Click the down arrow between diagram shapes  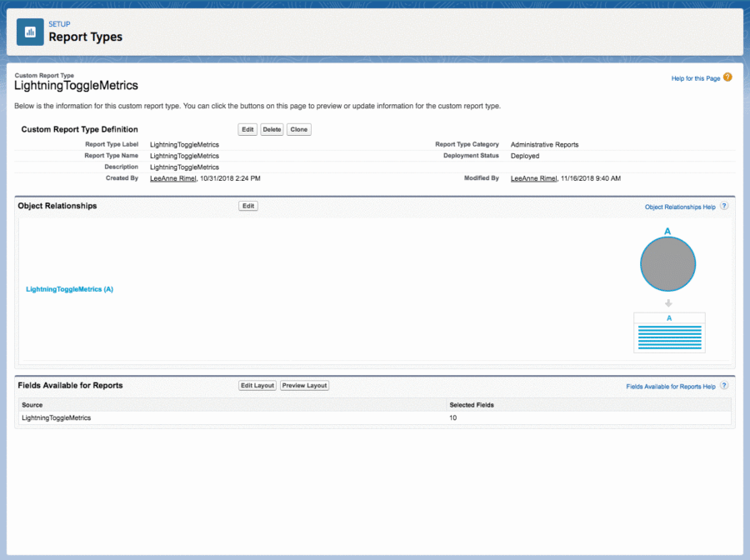point(668,303)
